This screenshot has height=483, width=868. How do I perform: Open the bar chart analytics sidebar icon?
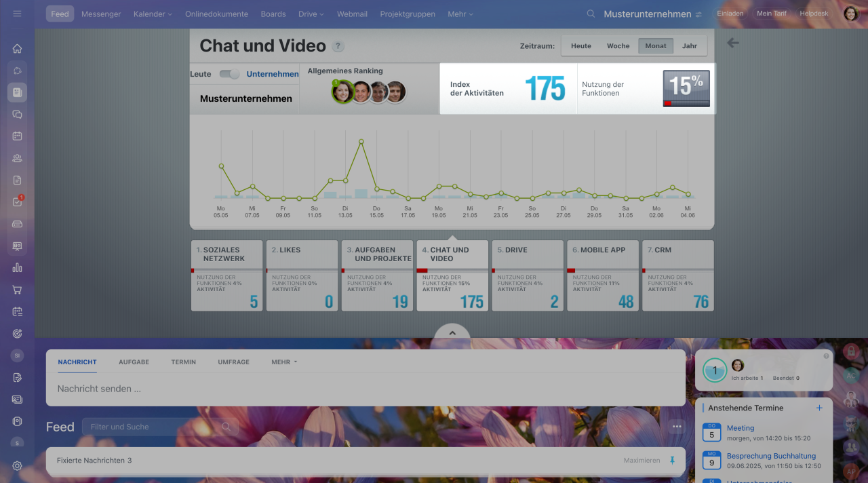(17, 268)
